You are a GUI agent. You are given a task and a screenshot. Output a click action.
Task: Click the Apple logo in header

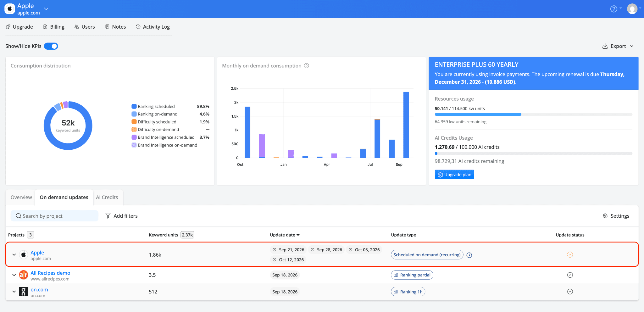pos(10,9)
